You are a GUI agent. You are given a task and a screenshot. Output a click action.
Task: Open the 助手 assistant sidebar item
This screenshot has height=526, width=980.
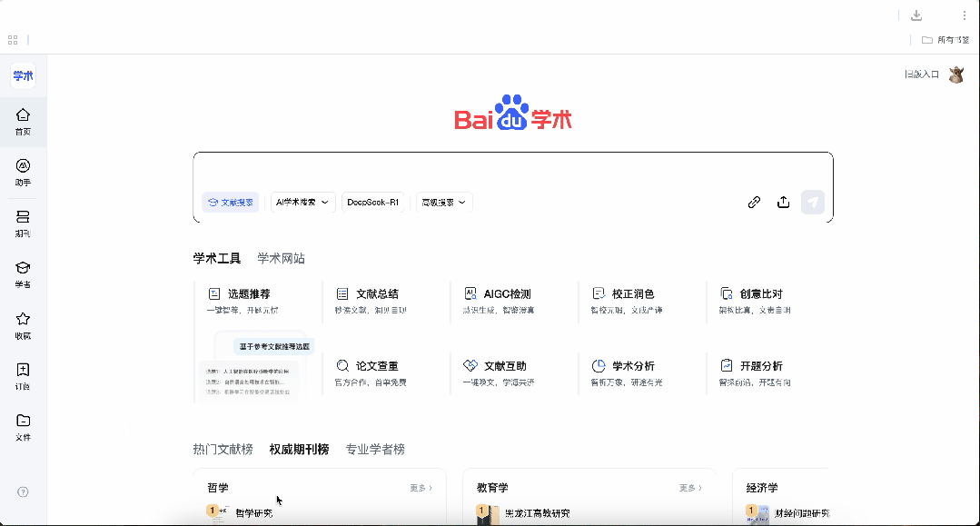23,173
